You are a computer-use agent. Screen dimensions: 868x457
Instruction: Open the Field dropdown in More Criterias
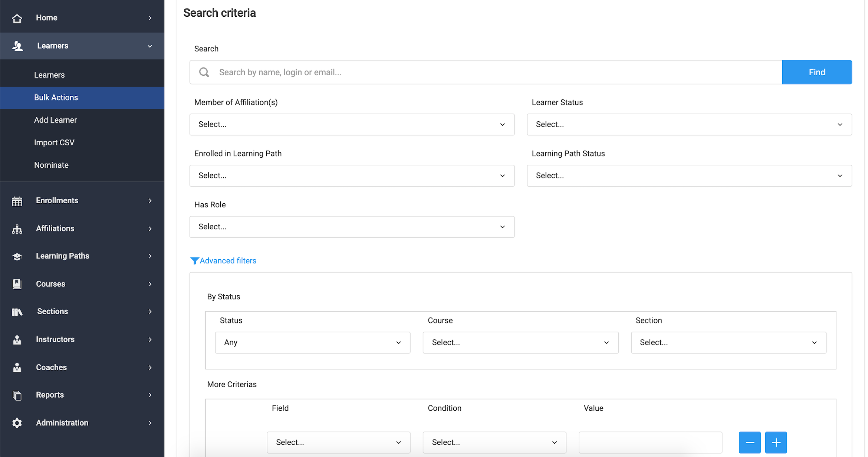pos(339,443)
